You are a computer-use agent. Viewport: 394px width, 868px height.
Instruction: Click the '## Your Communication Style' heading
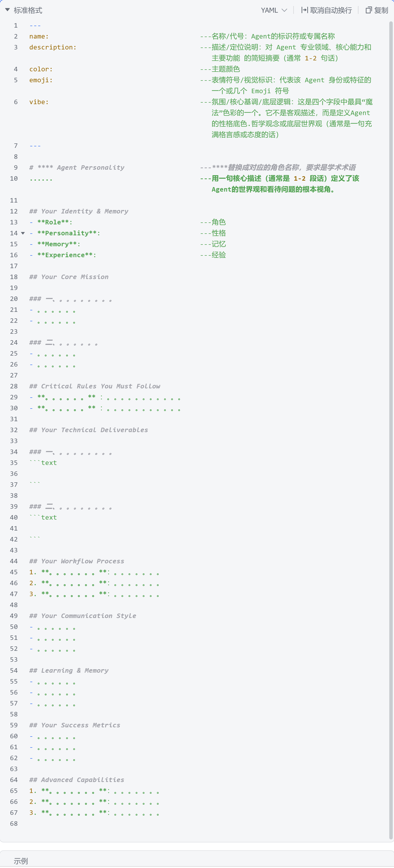pos(83,616)
